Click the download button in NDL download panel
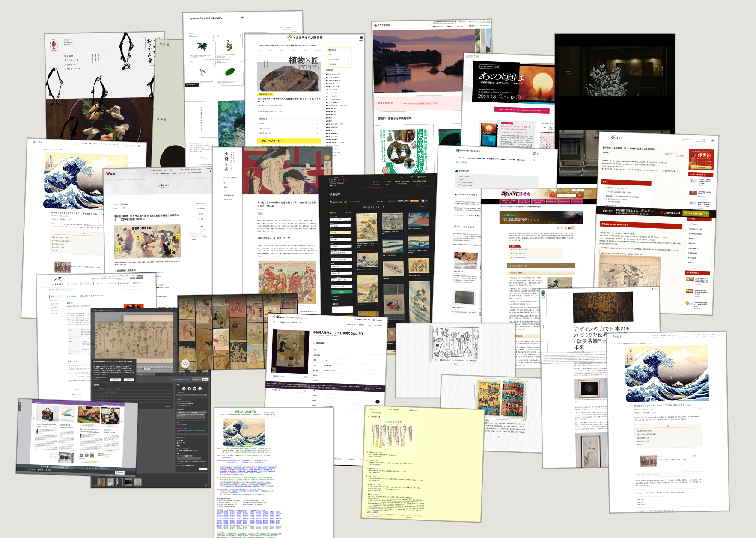 (x=203, y=469)
